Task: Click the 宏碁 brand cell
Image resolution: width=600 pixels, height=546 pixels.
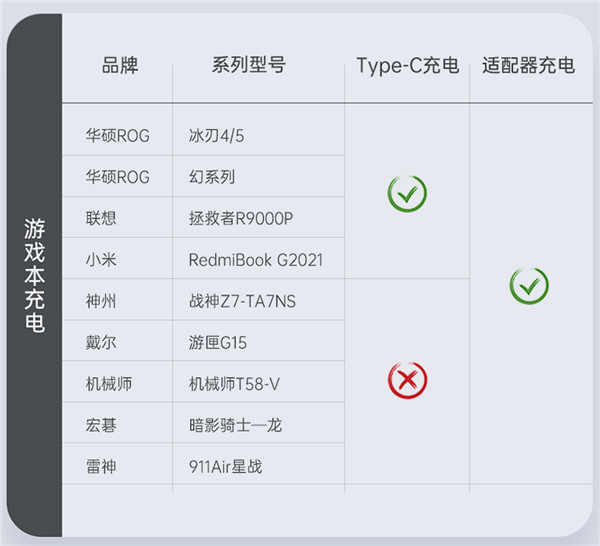Action: [102, 425]
